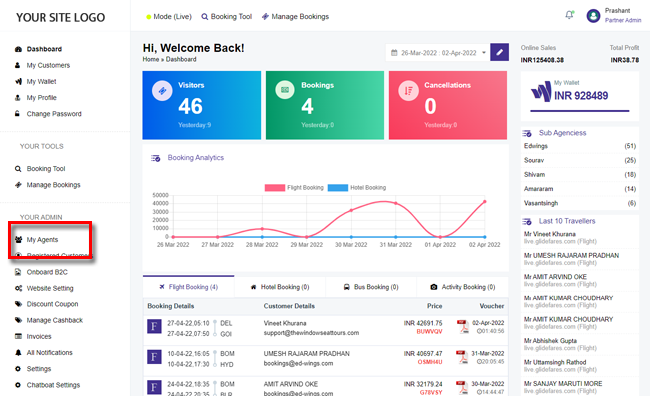Open Manage Bookings under Your Tools
650x396 pixels.
[53, 185]
